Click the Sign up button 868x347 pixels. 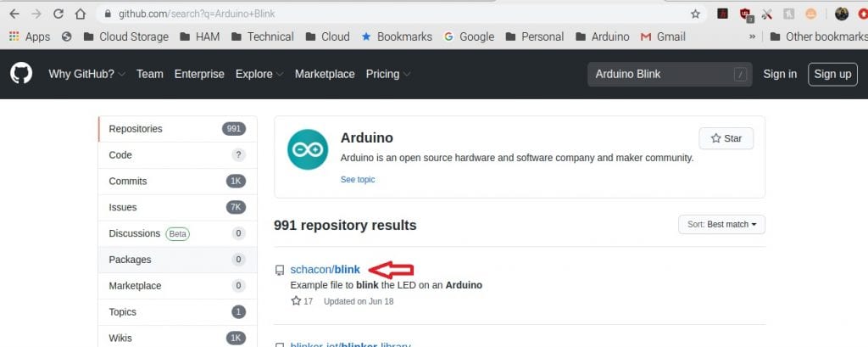pyautogui.click(x=832, y=74)
